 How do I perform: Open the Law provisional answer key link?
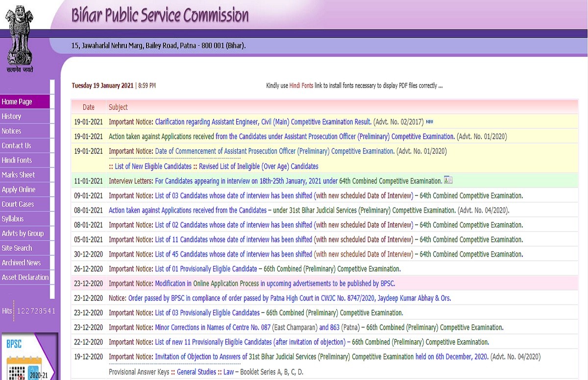click(228, 372)
